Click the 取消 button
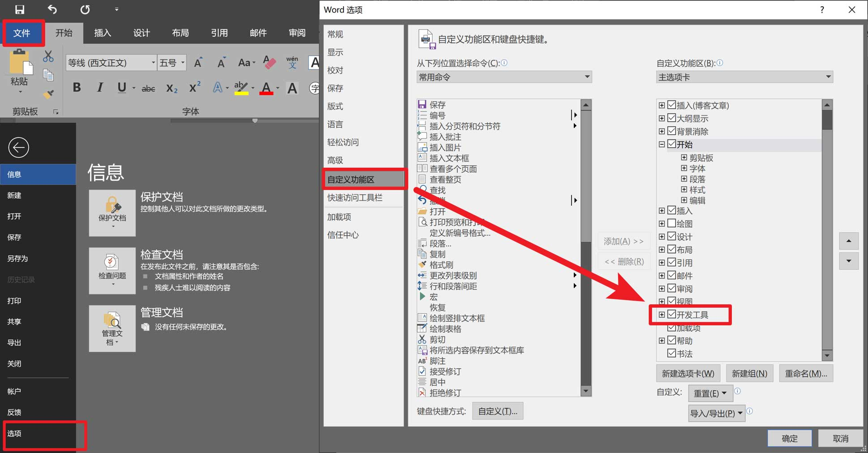This screenshot has width=868, height=453. [841, 438]
